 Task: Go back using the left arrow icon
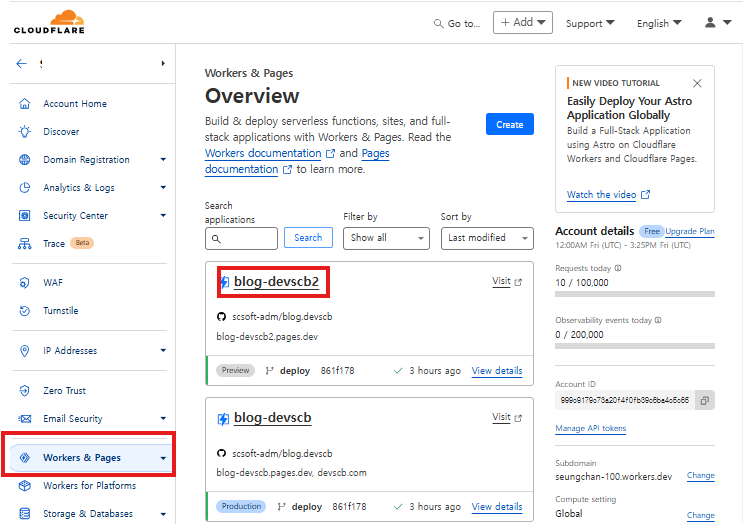tap(21, 63)
